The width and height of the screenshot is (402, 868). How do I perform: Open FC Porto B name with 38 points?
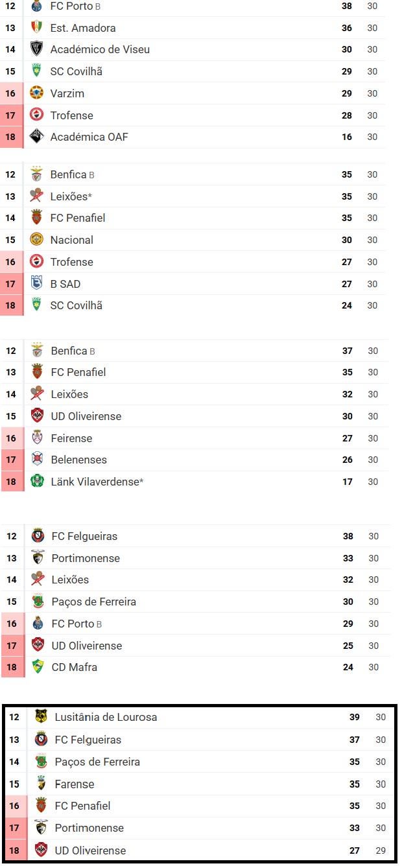75,6
